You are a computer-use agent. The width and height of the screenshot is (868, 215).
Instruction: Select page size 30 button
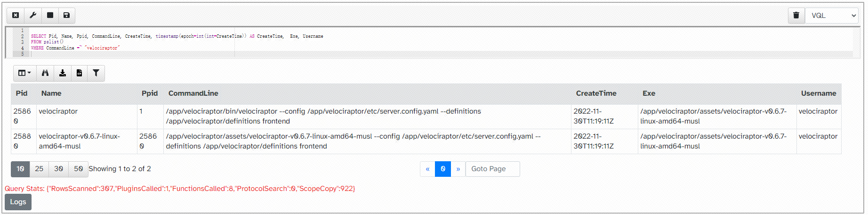tap(58, 169)
